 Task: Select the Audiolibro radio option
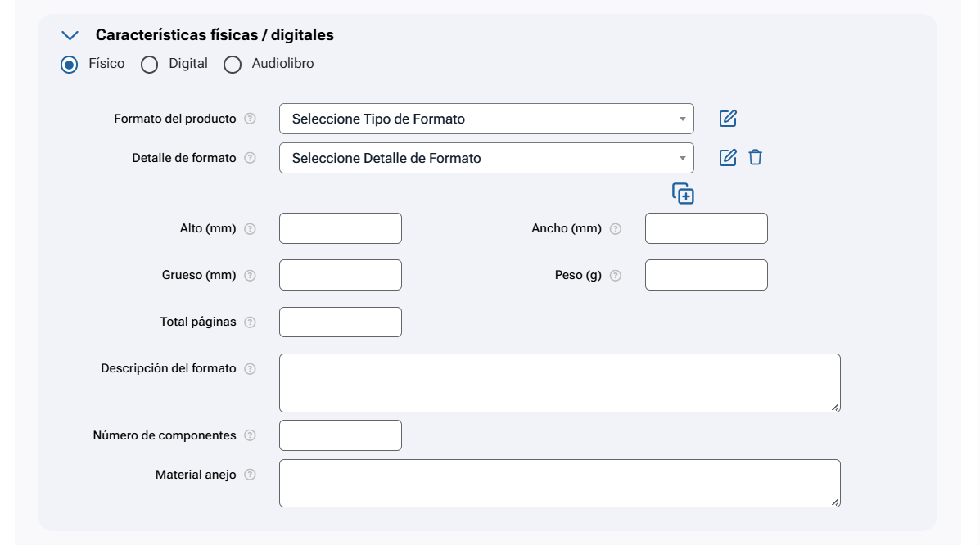(x=233, y=65)
